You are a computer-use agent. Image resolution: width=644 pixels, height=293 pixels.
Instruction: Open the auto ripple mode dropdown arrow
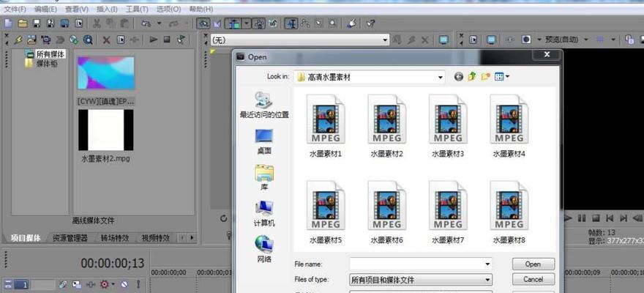pyautogui.click(x=247, y=24)
